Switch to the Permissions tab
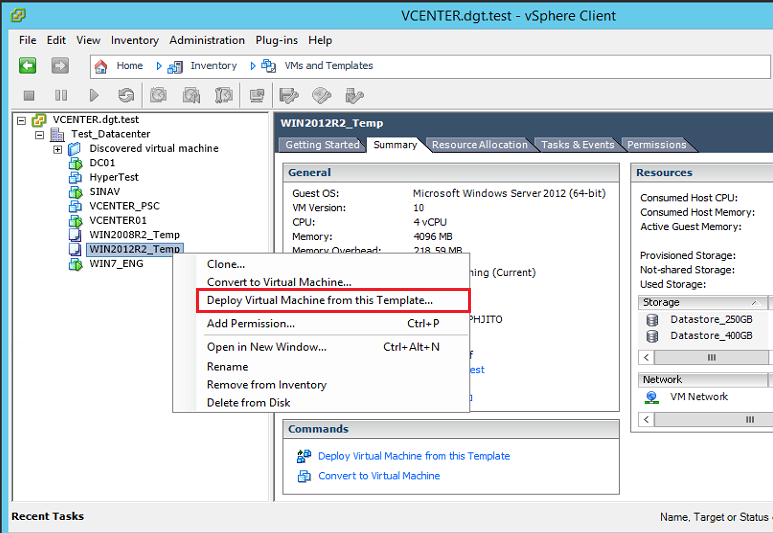Image resolution: width=773 pixels, height=533 pixels. point(657,145)
